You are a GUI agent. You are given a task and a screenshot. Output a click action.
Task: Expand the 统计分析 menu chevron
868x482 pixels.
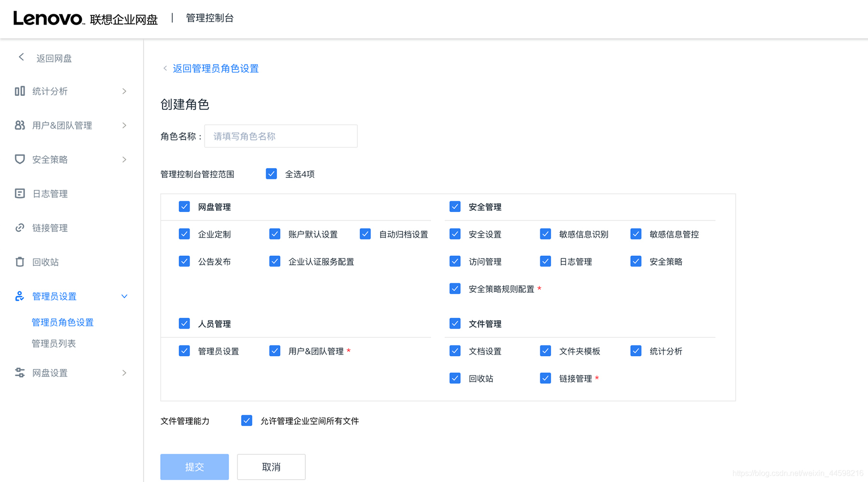click(124, 91)
